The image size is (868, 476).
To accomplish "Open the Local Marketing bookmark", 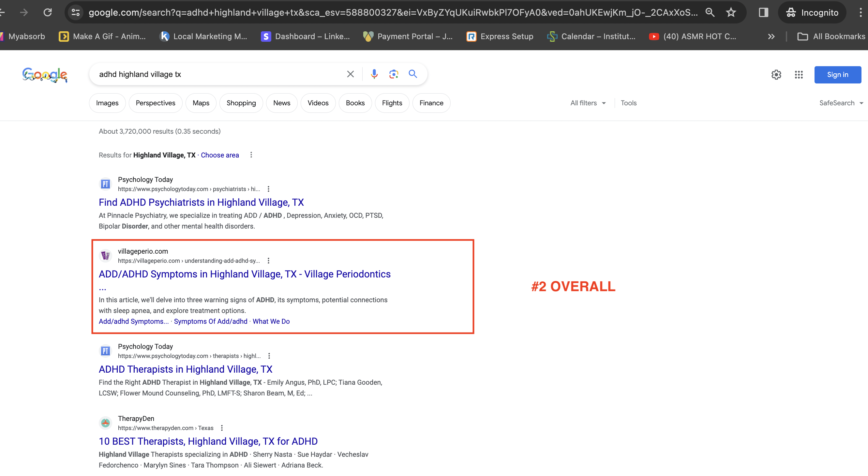I will 203,37.
